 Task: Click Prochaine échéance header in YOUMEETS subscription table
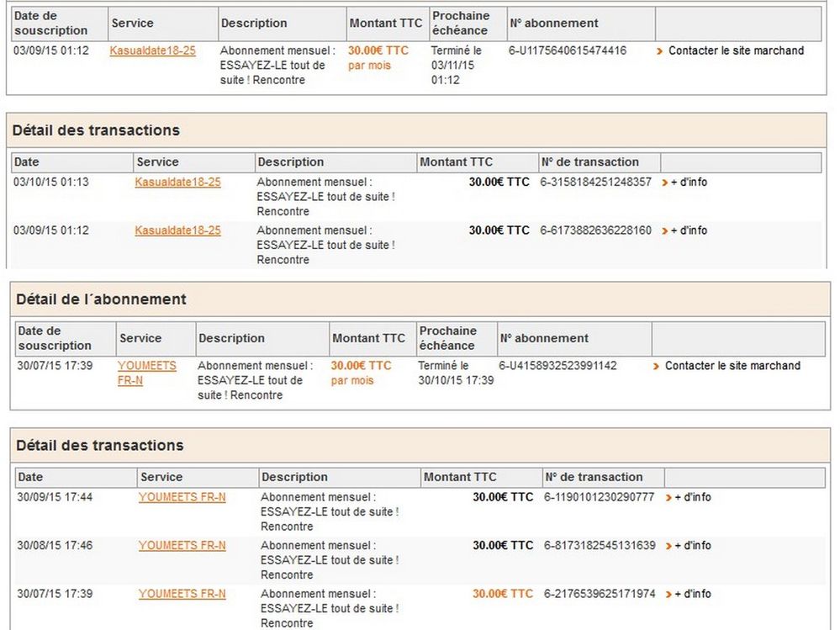point(447,338)
